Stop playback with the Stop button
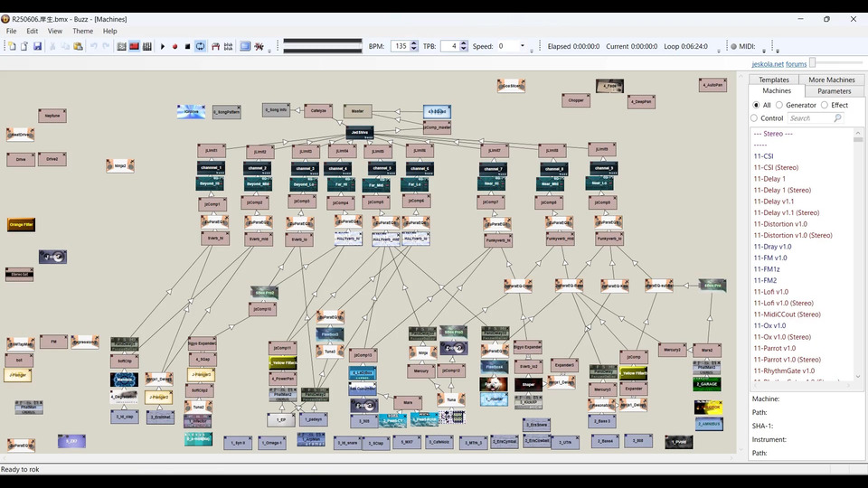The height and width of the screenshot is (488, 868). click(188, 46)
